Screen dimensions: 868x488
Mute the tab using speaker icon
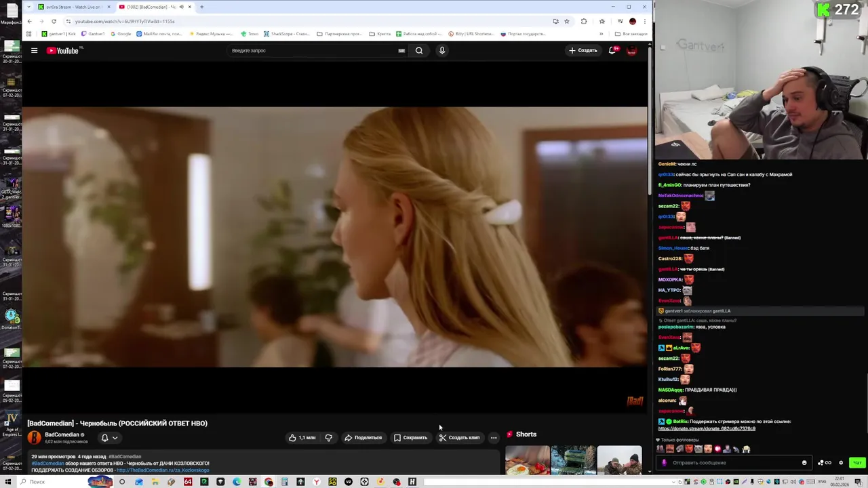click(181, 7)
